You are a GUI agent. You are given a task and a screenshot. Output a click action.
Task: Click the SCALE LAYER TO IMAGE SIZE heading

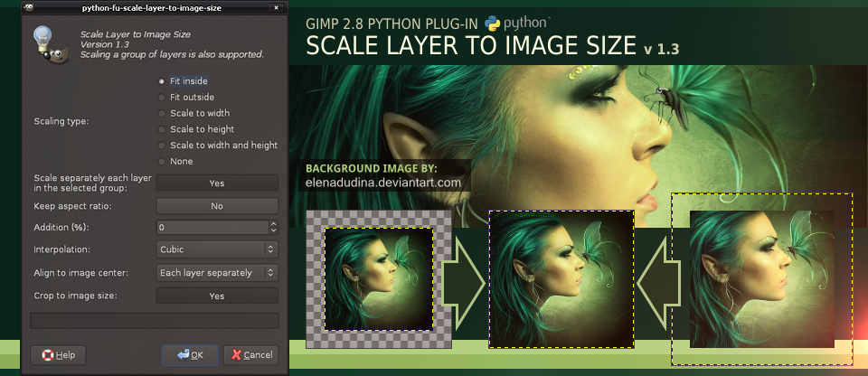471,45
